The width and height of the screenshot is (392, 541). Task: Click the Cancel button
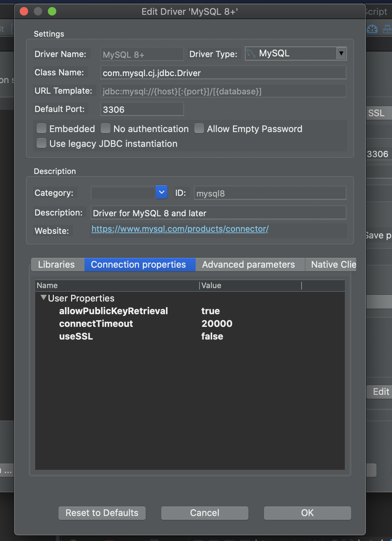205,513
